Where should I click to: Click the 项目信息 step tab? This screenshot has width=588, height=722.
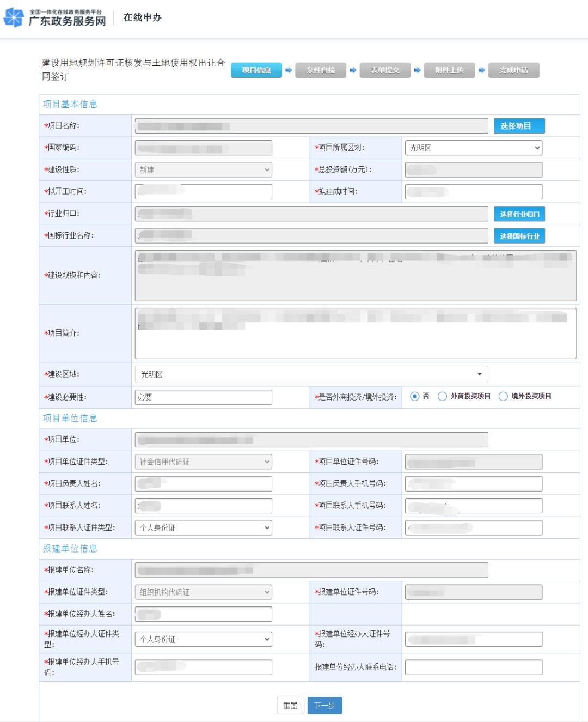pos(256,70)
